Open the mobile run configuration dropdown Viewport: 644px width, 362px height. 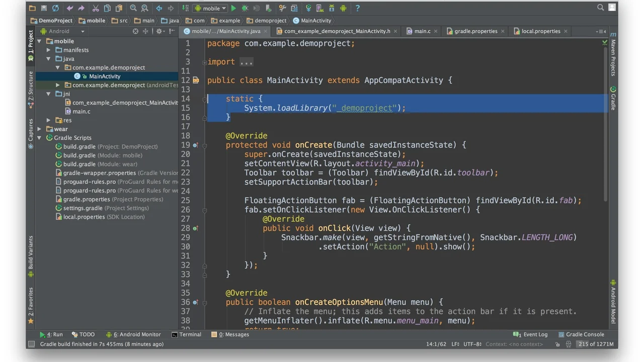(x=210, y=8)
